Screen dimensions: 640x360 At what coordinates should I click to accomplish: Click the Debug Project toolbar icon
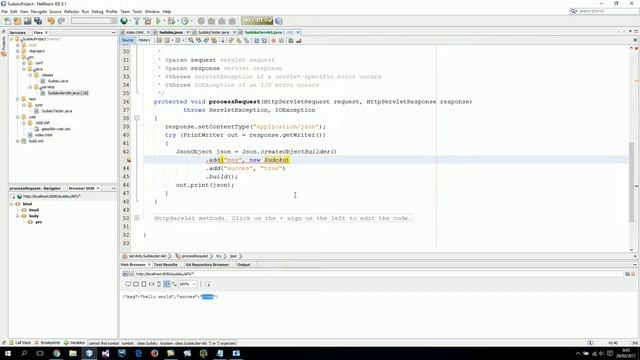pos(171,21)
